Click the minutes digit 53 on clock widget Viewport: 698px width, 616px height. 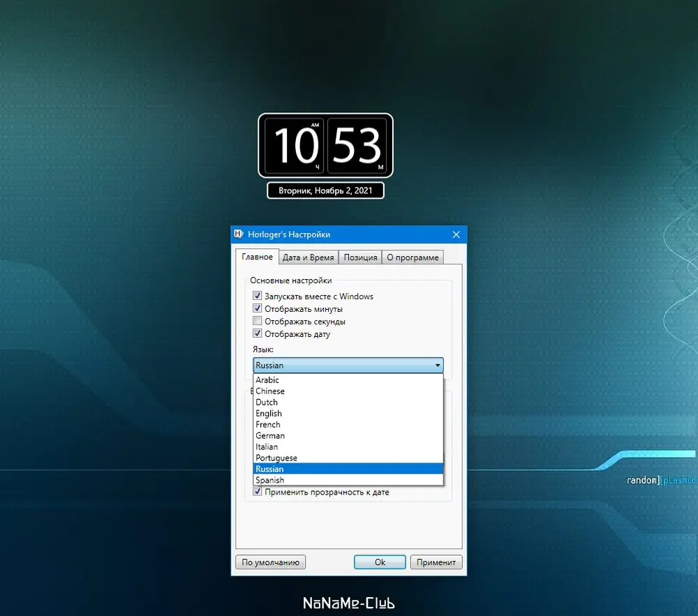(x=357, y=145)
